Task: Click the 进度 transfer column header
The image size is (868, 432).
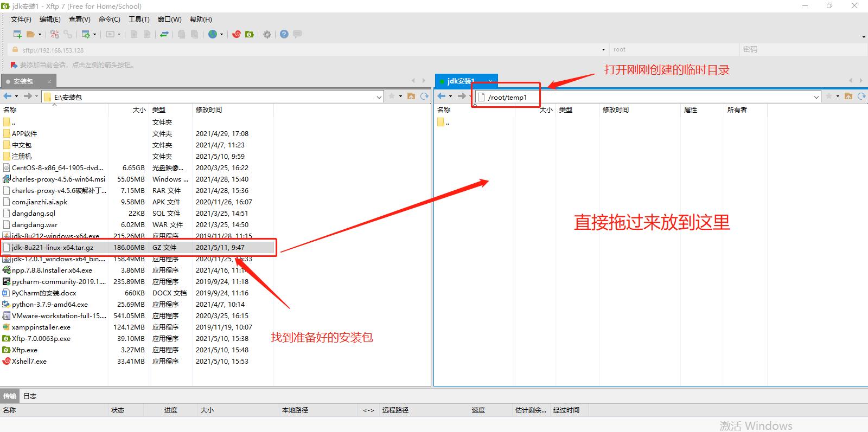Action: click(171, 410)
